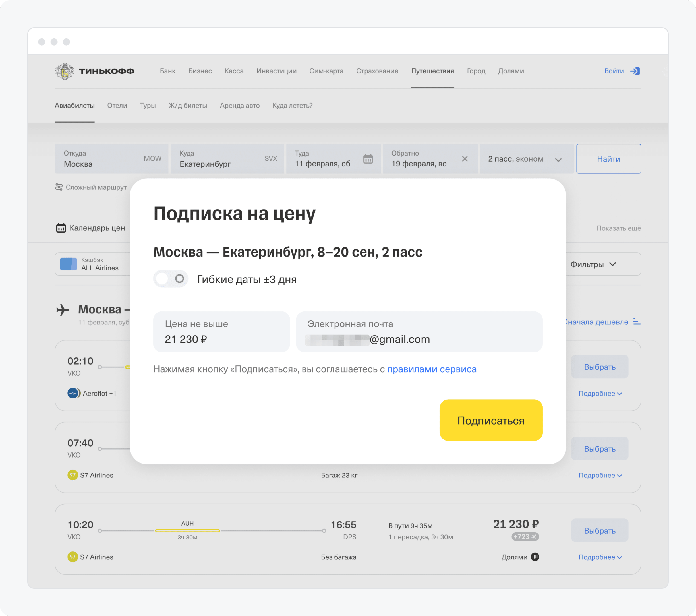Select the Путешествия menu item
The height and width of the screenshot is (616, 696).
(x=432, y=71)
